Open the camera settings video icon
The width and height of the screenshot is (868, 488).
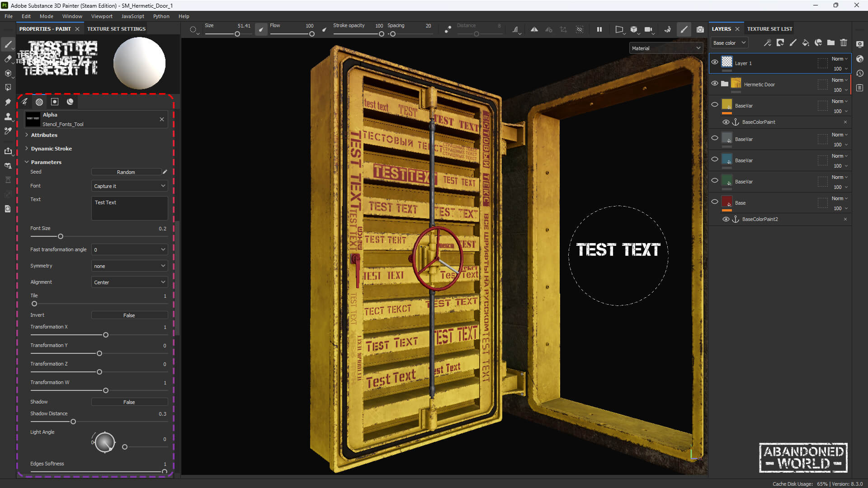click(648, 29)
